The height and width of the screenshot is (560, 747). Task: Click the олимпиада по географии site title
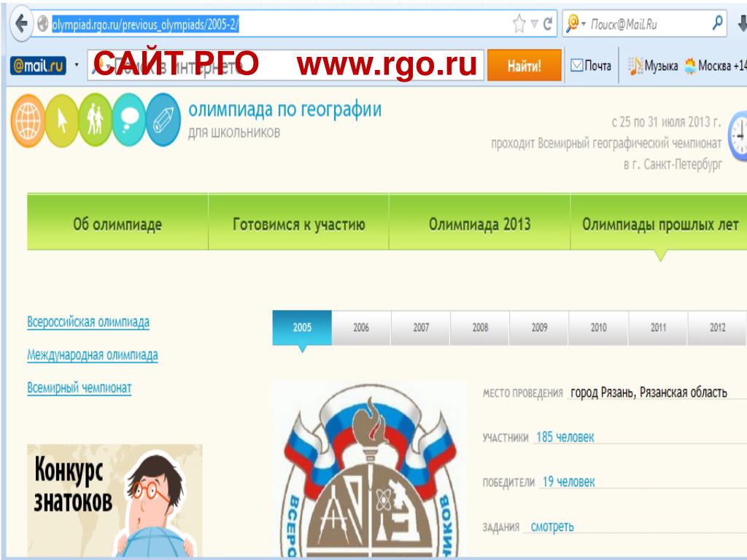pyautogui.click(x=285, y=109)
